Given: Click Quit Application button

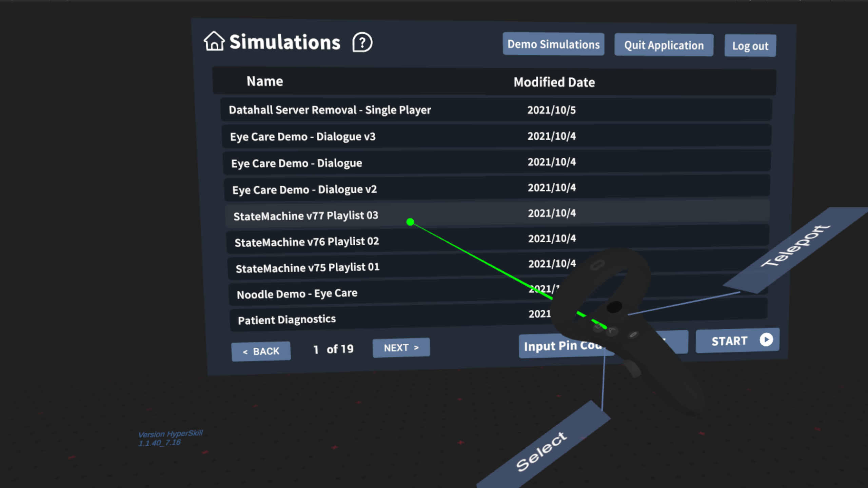Looking at the screenshot, I should pyautogui.click(x=664, y=45).
